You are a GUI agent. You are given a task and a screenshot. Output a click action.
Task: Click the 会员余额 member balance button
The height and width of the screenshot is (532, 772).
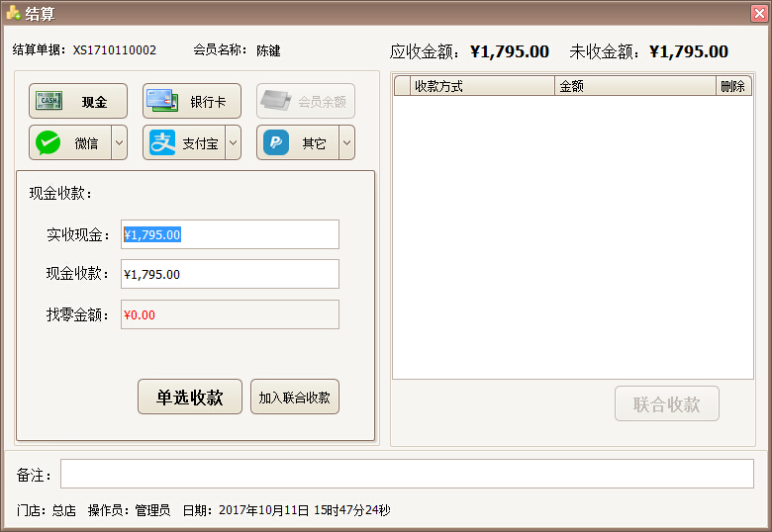305,101
